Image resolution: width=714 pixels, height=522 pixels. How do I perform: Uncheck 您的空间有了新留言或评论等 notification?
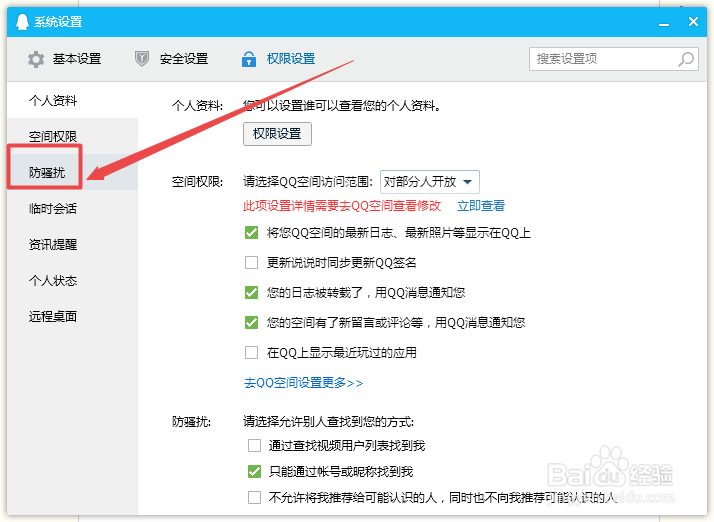(251, 322)
